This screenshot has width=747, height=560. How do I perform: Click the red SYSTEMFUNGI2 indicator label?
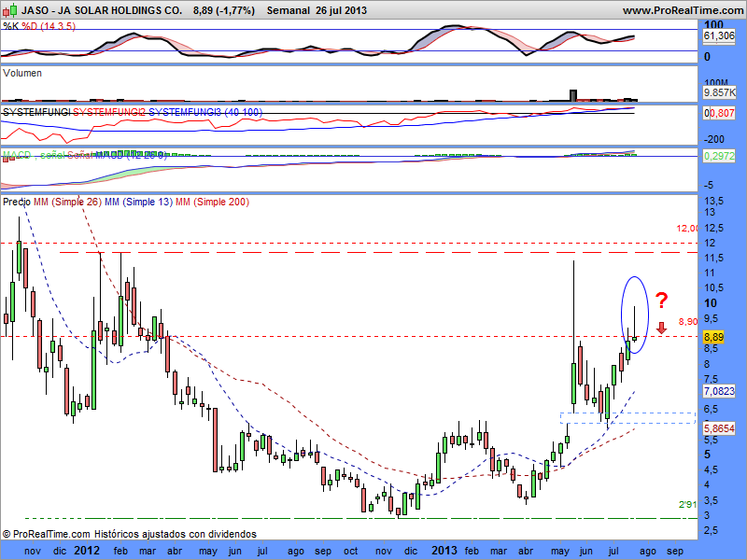109,112
